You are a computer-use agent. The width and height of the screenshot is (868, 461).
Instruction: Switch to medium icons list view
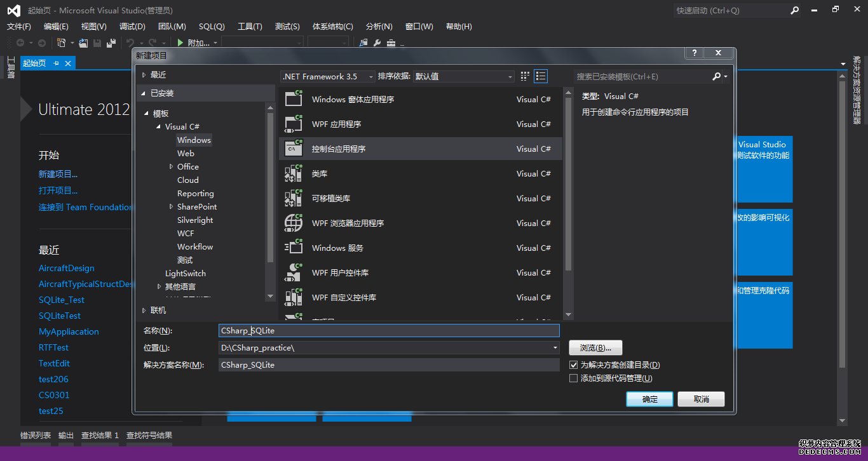(541, 76)
